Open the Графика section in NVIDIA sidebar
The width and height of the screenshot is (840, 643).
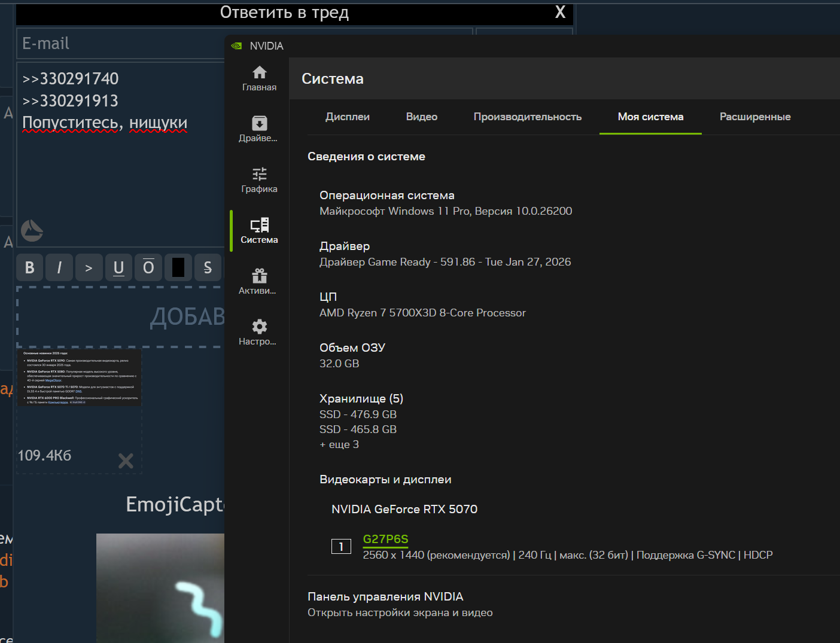259,180
